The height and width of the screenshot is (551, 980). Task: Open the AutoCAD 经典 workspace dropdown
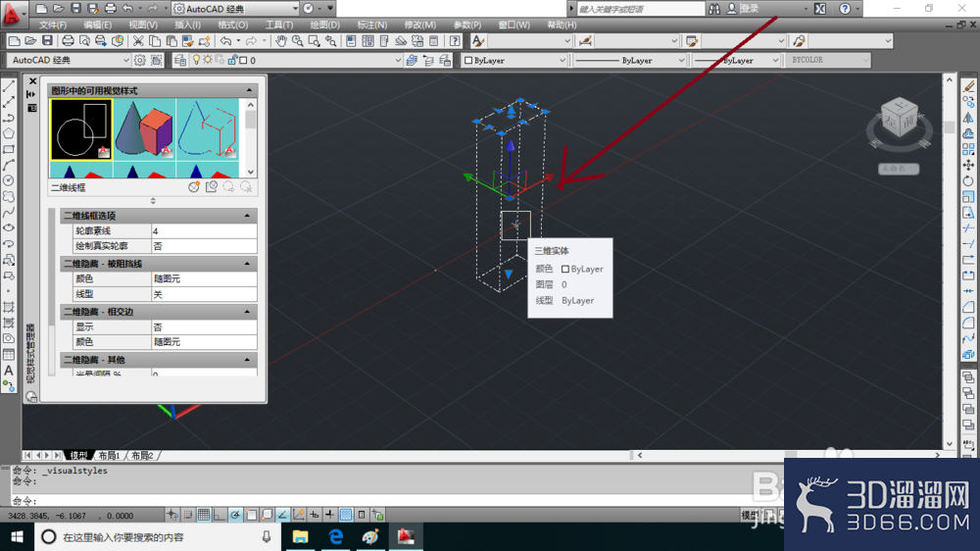(x=70, y=60)
